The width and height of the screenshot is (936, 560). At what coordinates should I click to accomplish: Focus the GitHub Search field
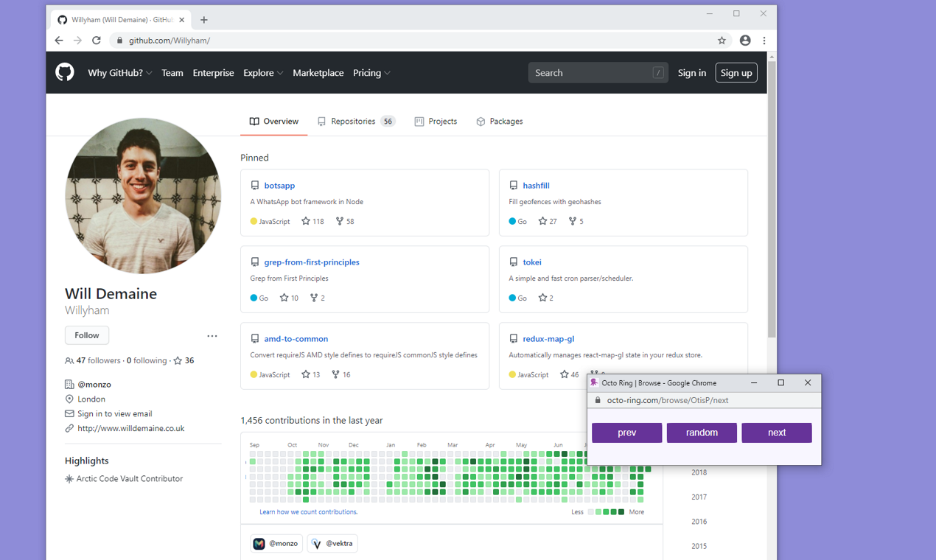598,72
